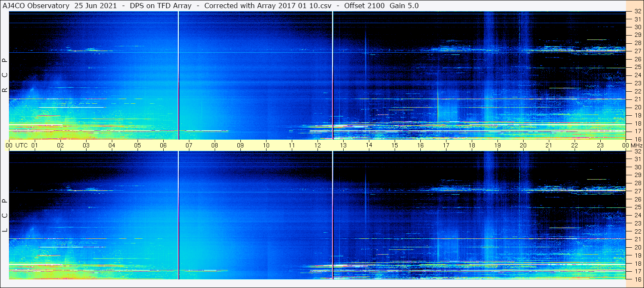Click the '32' MHz label of the RCP panel
The image size is (644, 288).
(637, 12)
